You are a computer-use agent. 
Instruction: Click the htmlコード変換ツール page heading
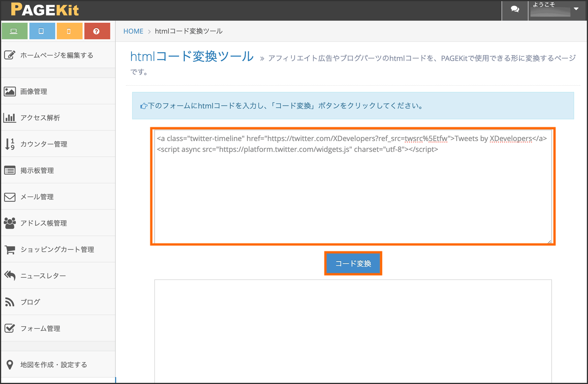(x=192, y=56)
